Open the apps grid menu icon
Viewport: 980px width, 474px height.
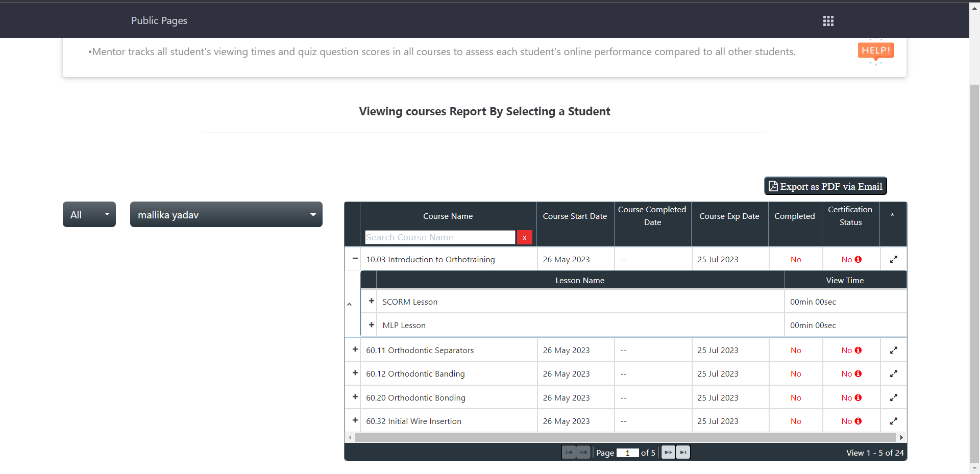click(x=828, y=21)
